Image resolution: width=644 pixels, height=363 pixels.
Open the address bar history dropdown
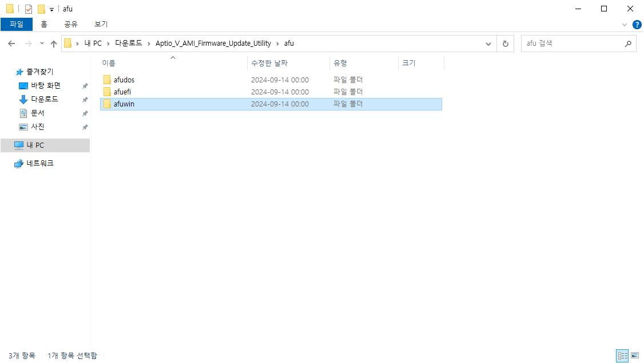click(x=488, y=43)
